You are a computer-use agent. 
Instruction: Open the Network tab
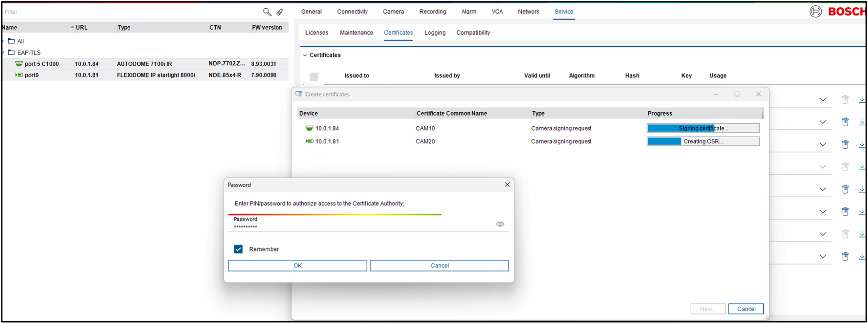tap(528, 12)
